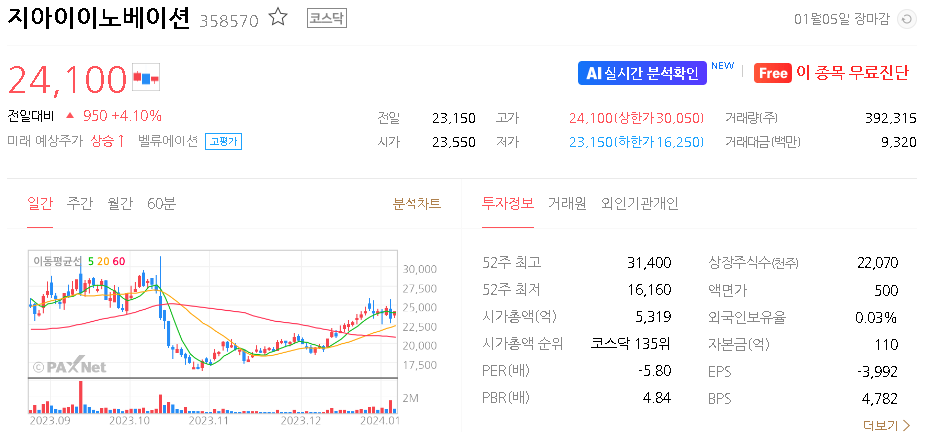Click the 액면가 value 500
The width and height of the screenshot is (927, 438).
[886, 290]
